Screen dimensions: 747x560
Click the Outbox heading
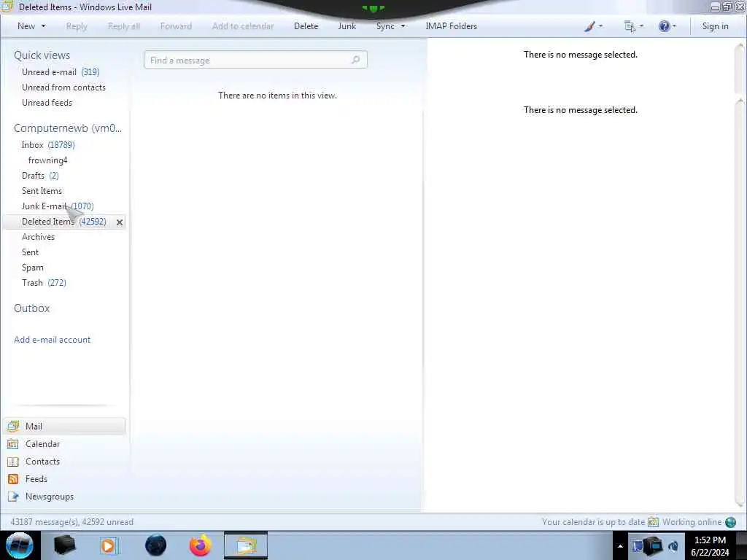coord(31,308)
